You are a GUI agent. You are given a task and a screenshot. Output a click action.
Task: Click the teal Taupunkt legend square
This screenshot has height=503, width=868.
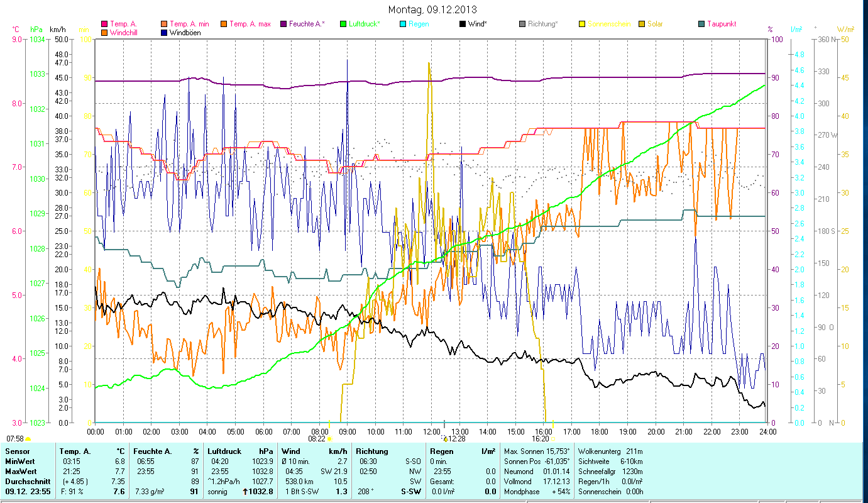(701, 25)
